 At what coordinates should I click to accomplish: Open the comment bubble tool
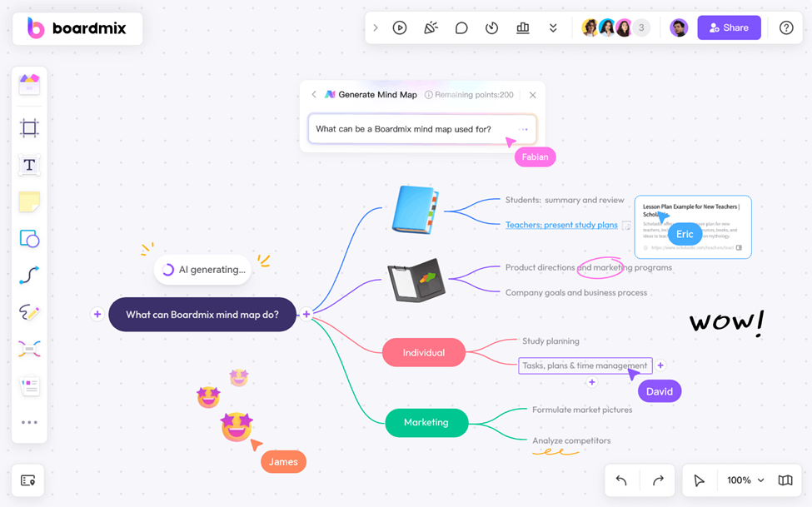tap(461, 27)
